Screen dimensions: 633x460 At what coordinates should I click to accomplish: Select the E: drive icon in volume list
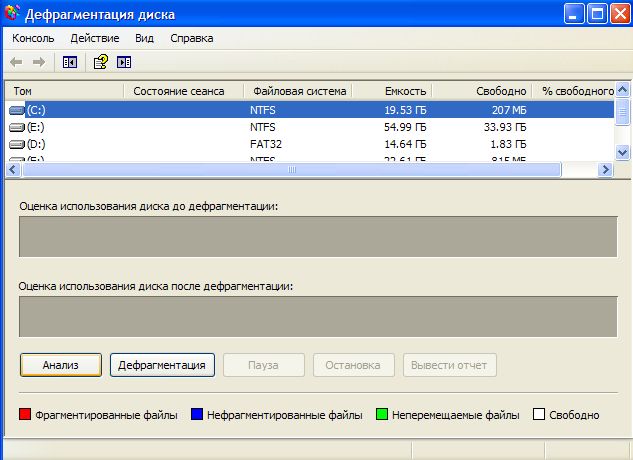coord(17,127)
